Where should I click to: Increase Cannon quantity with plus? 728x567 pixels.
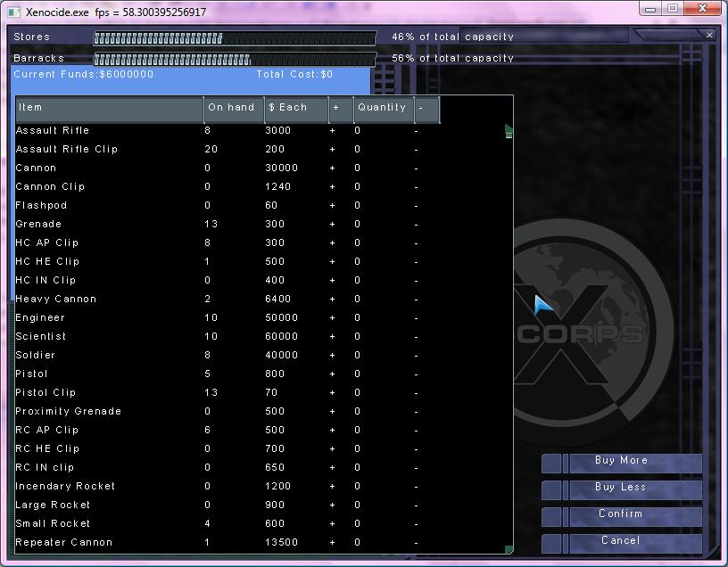click(x=333, y=168)
